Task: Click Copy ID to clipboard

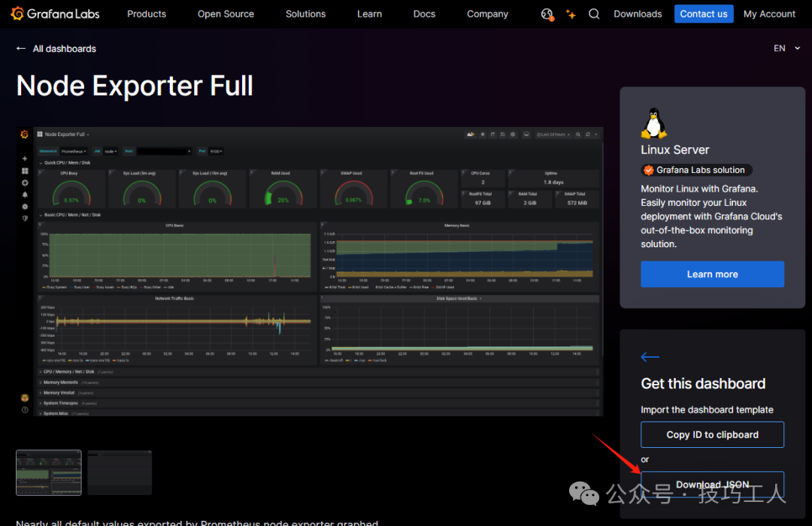Action: coord(712,434)
